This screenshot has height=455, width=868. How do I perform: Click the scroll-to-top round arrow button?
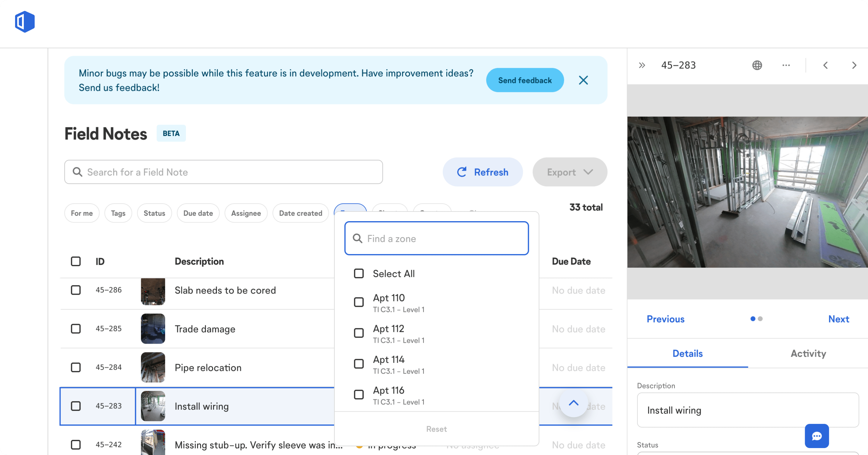pyautogui.click(x=573, y=403)
